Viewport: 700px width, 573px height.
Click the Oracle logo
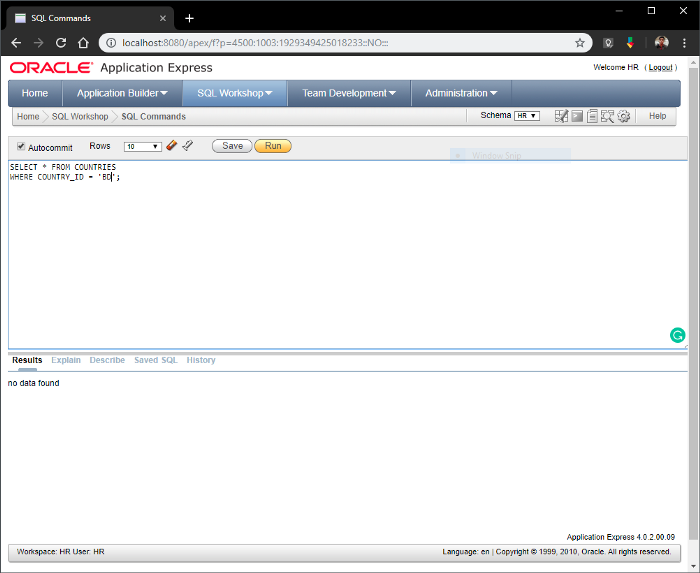51,67
